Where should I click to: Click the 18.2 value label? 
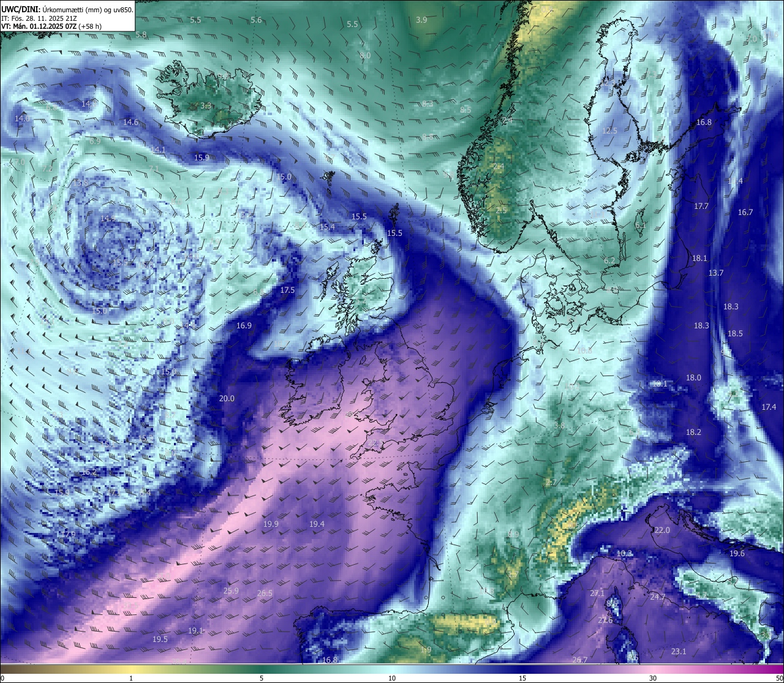coord(693,432)
